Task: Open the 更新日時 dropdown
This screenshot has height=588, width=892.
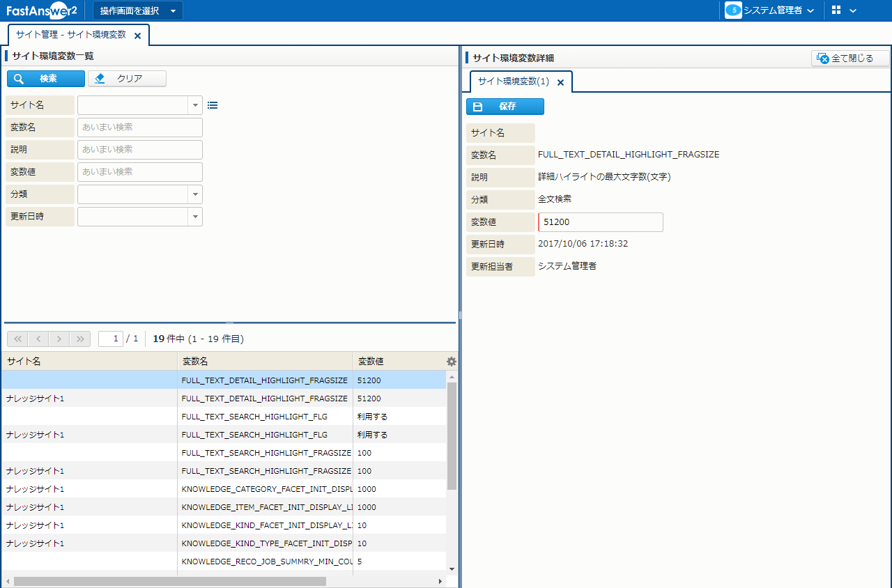Action: (x=194, y=217)
